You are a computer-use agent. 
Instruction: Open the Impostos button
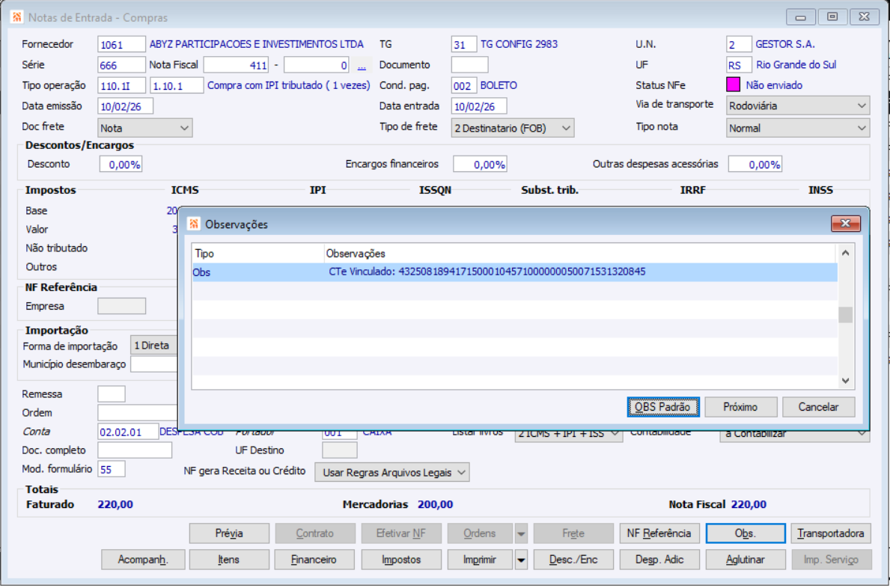click(401, 560)
